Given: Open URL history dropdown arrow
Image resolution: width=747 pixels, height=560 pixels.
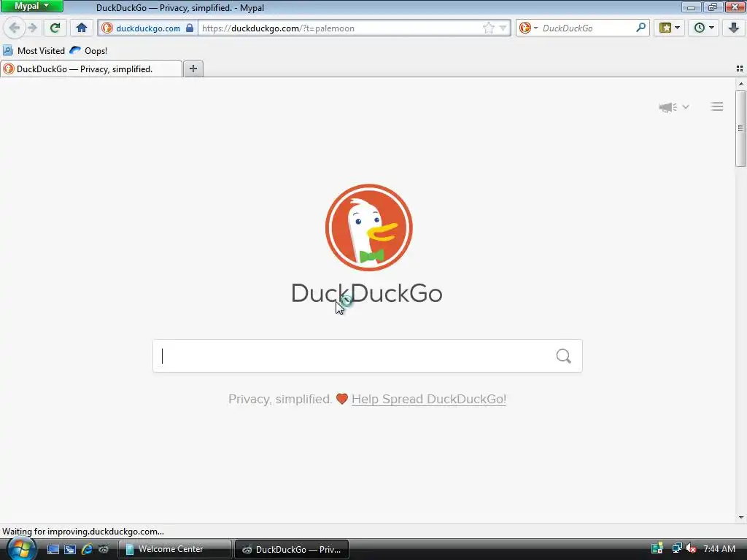Looking at the screenshot, I should click(503, 28).
